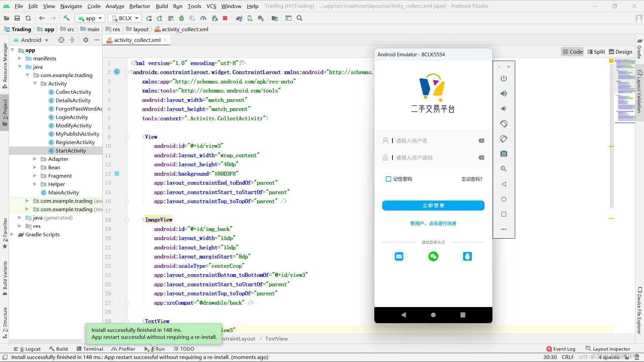644x362 pixels.
Task: Click the emulator power button
Action: [x=503, y=78]
